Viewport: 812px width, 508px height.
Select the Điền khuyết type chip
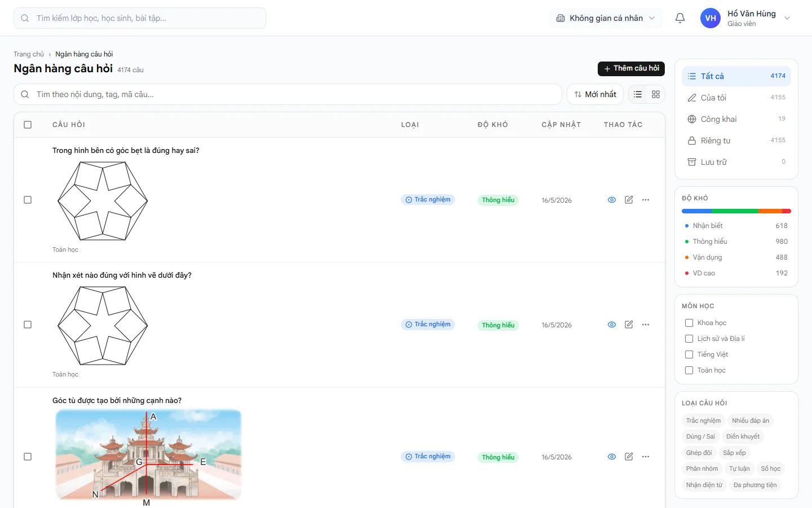point(743,436)
